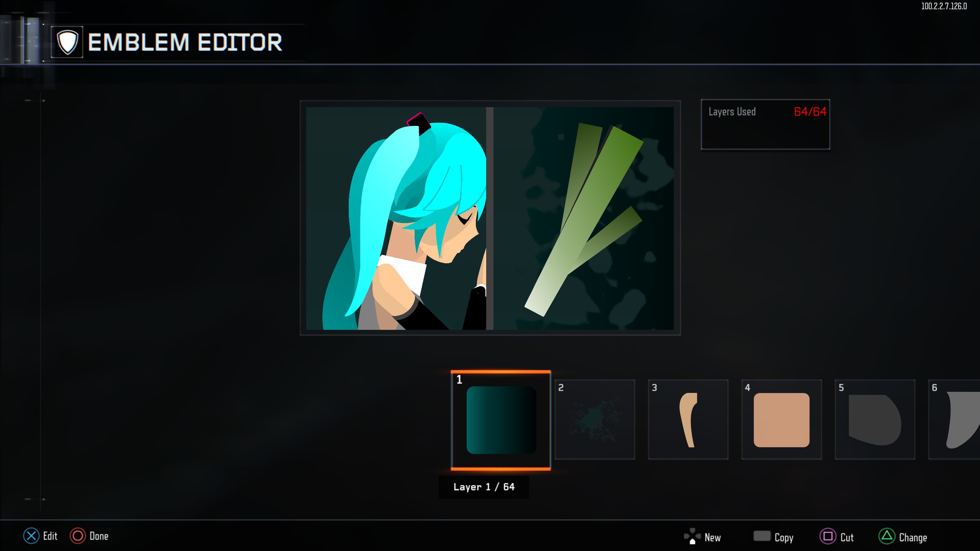Screen dimensions: 980x551
Task: Click the Edit label
Action: coord(50,536)
